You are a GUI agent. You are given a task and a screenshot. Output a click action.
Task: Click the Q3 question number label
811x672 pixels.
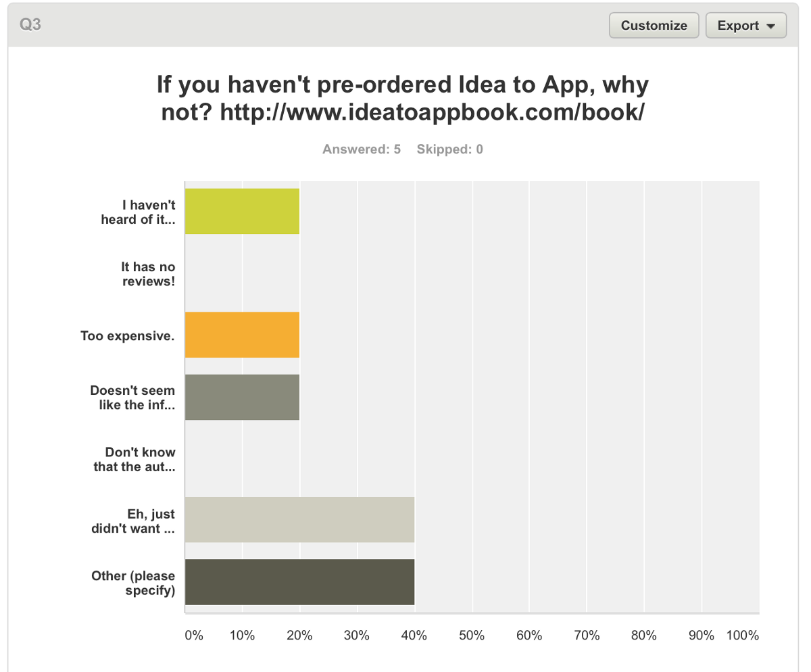(x=30, y=26)
